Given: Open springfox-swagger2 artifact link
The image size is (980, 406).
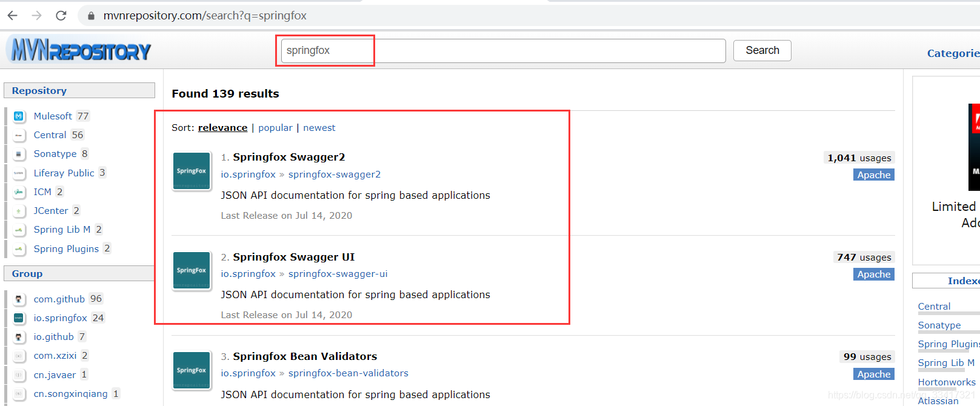Looking at the screenshot, I should click(335, 175).
